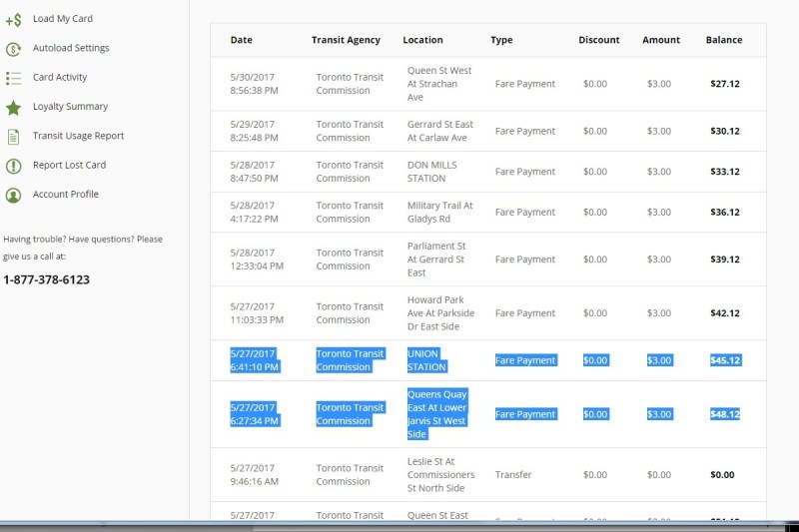The image size is (799, 532).
Task: Click the Transit Usage Report document icon
Action: pos(13,137)
